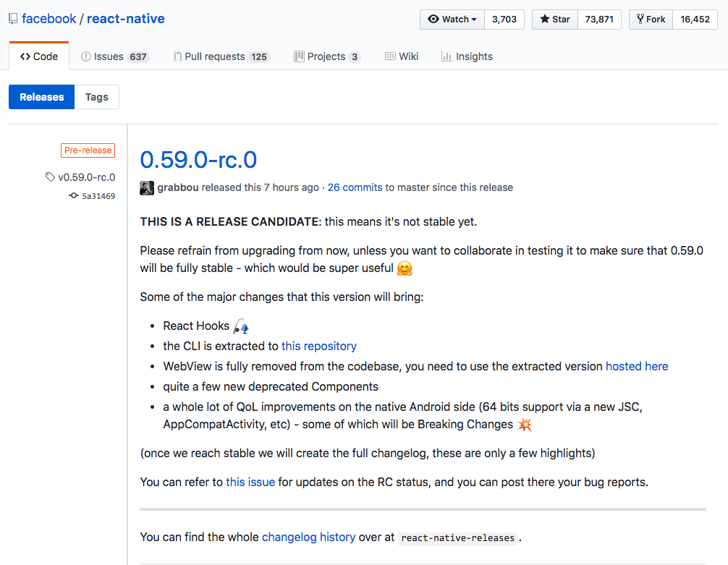728x565 pixels.
Task: Open the Projects tab
Action: (x=327, y=56)
